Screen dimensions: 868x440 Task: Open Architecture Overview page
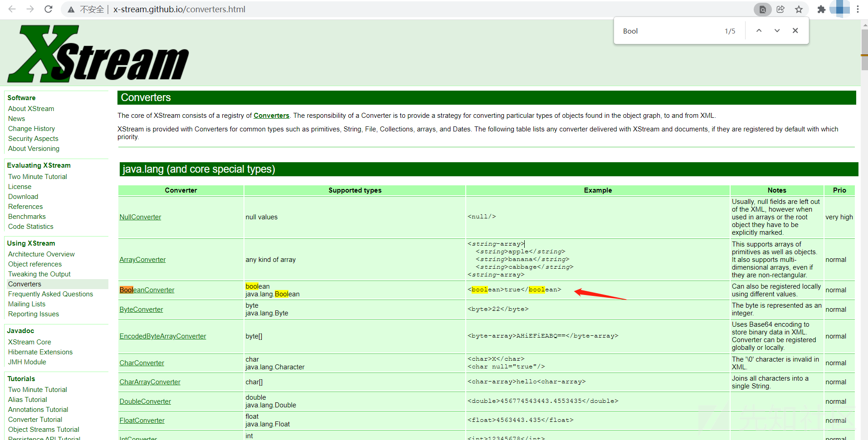41,254
